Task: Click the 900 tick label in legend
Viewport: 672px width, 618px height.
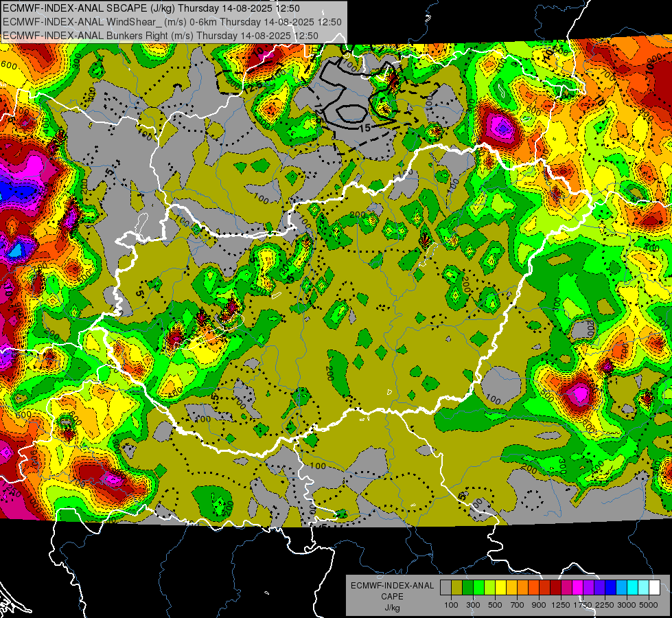Action: click(x=539, y=605)
